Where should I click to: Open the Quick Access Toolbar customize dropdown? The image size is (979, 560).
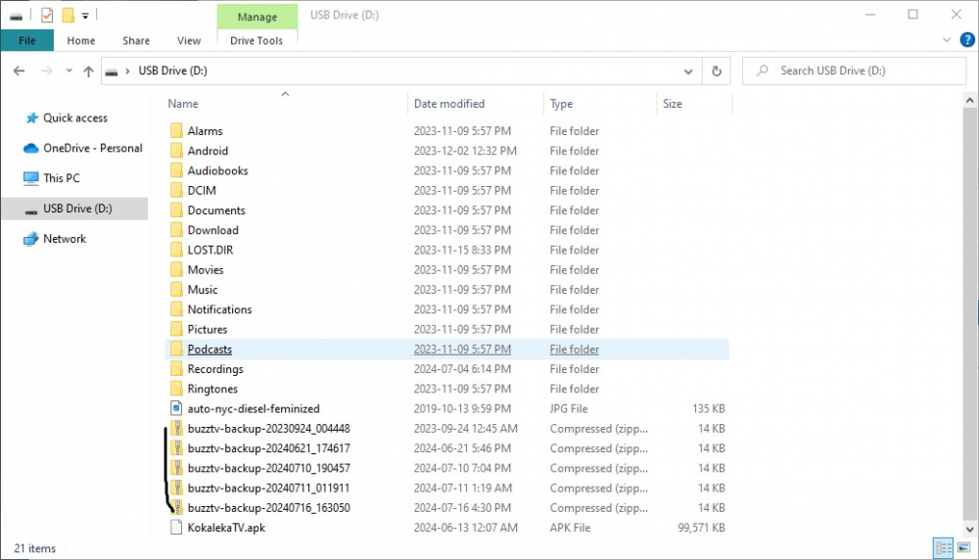[86, 15]
